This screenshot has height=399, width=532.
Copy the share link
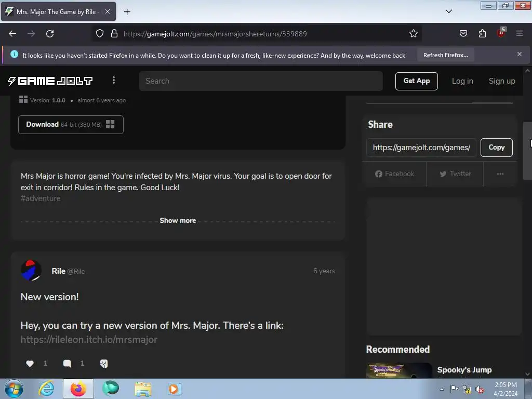point(496,148)
